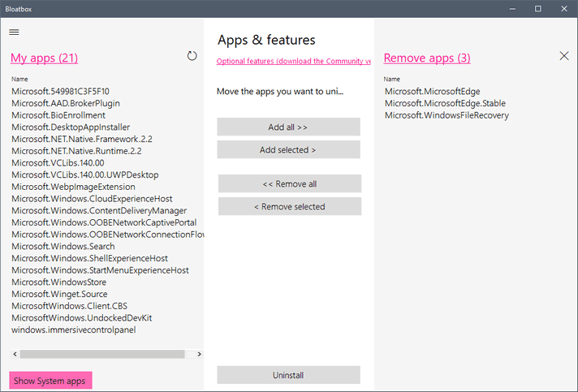Click the Remove apps (3) heading
The width and height of the screenshot is (578, 392).
click(427, 58)
